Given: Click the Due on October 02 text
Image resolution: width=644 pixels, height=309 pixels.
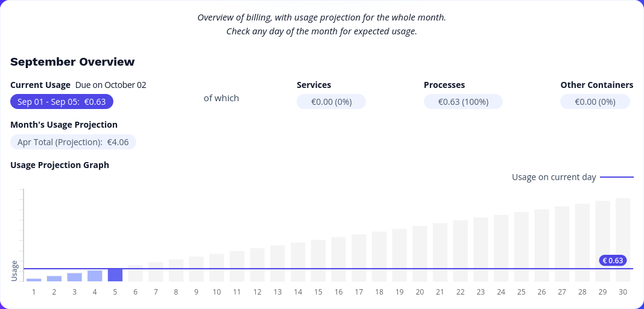Looking at the screenshot, I should click(110, 85).
